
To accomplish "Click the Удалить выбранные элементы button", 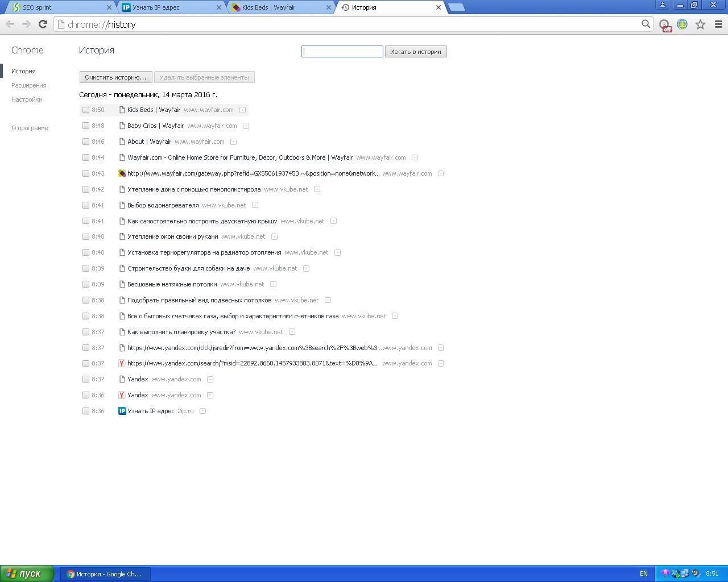I will click(204, 77).
